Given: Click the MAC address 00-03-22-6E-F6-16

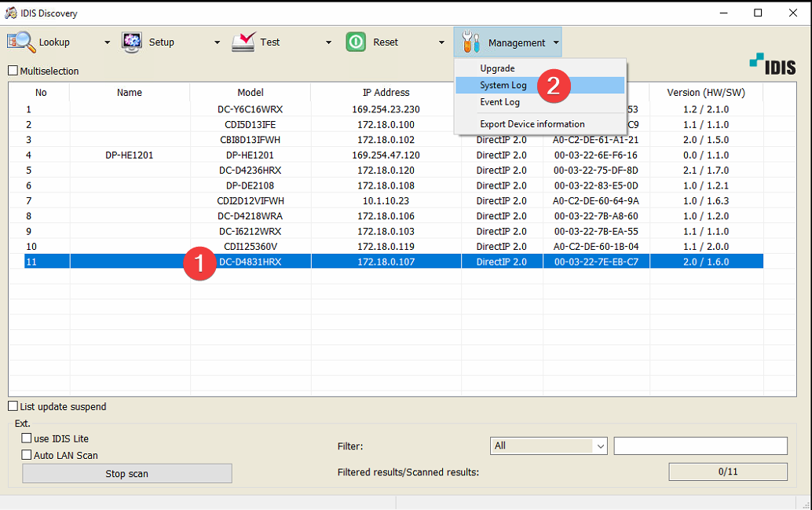Looking at the screenshot, I should pyautogui.click(x=595, y=155).
